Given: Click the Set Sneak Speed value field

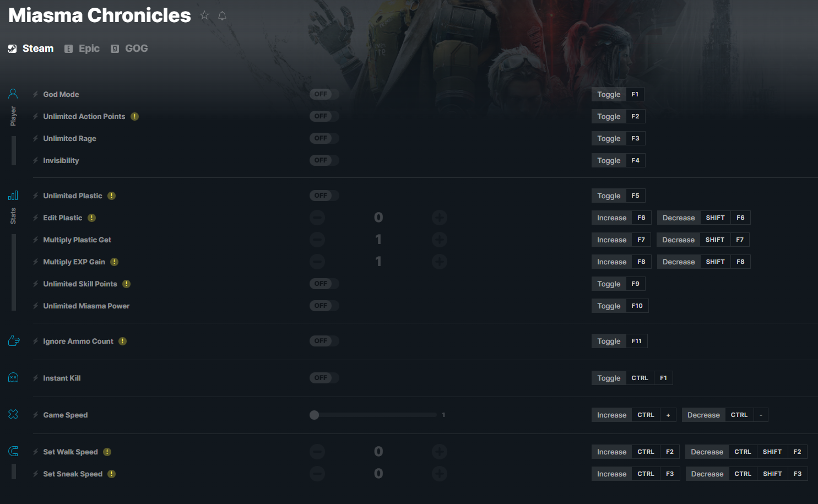Looking at the screenshot, I should coord(378,474).
